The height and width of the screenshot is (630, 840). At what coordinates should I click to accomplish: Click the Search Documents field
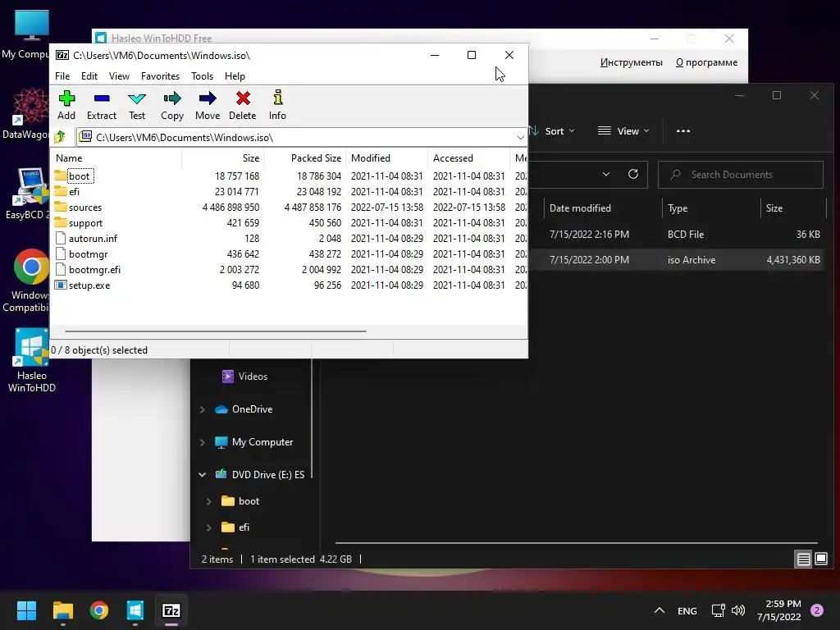pyautogui.click(x=741, y=175)
